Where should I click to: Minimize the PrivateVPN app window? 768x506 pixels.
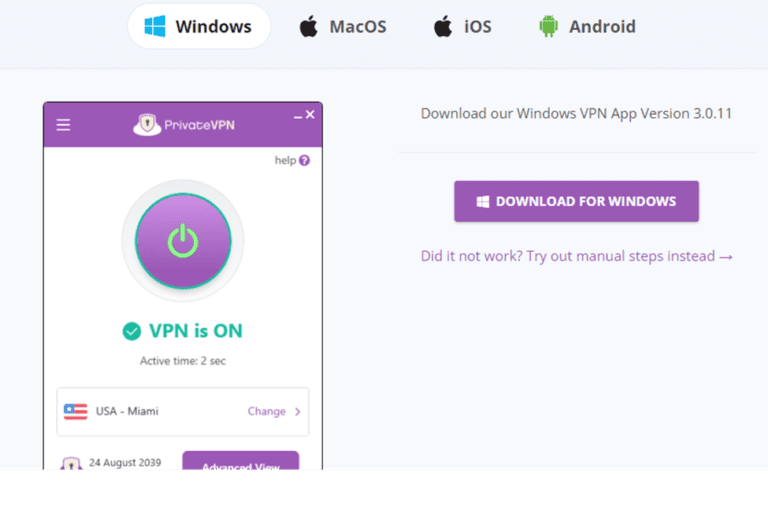pos(297,117)
